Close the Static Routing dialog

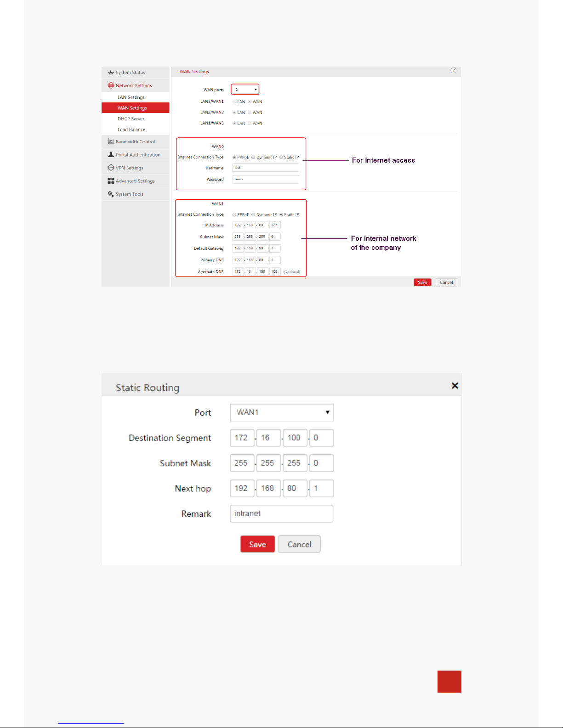[455, 386]
